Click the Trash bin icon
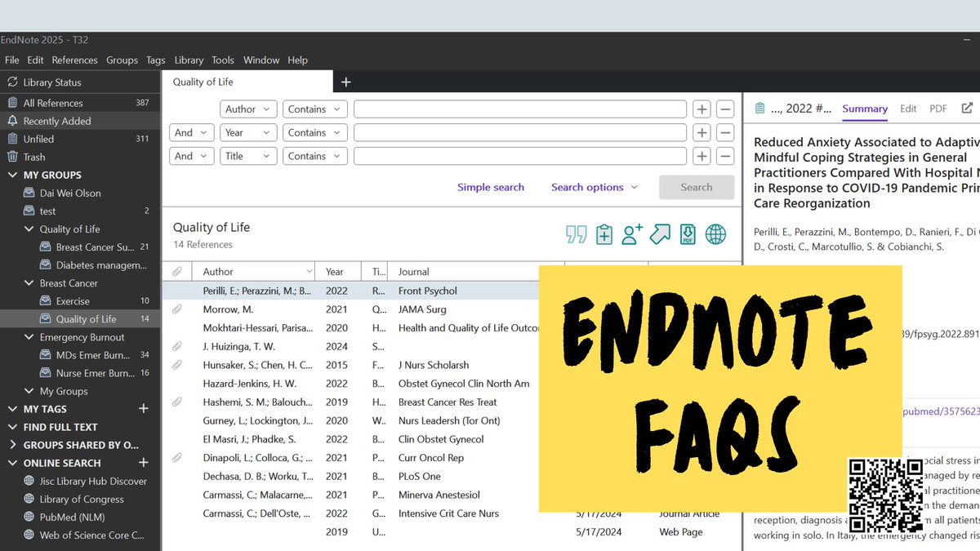Screen dimensions: 980x551 click(x=12, y=157)
